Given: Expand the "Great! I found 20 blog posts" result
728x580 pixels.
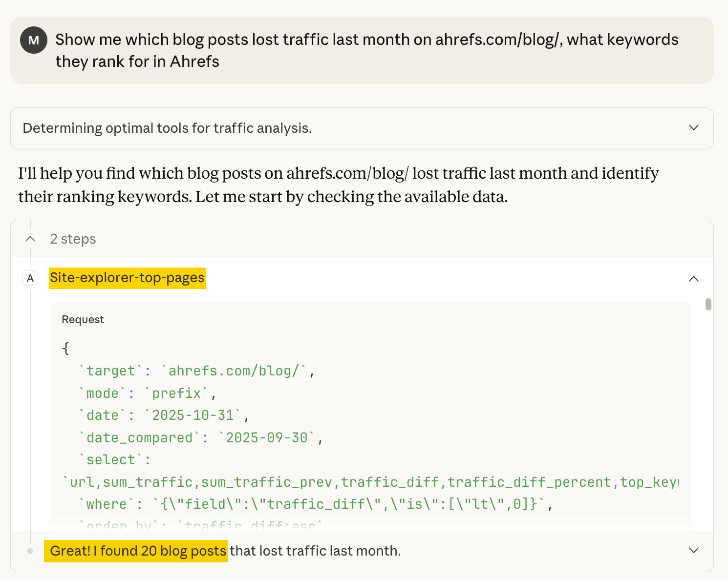Looking at the screenshot, I should tap(694, 550).
